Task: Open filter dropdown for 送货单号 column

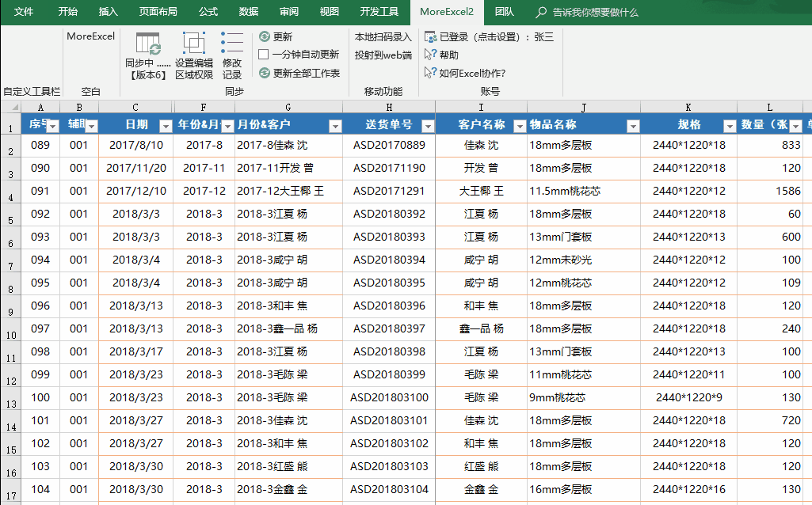Action: (x=428, y=126)
